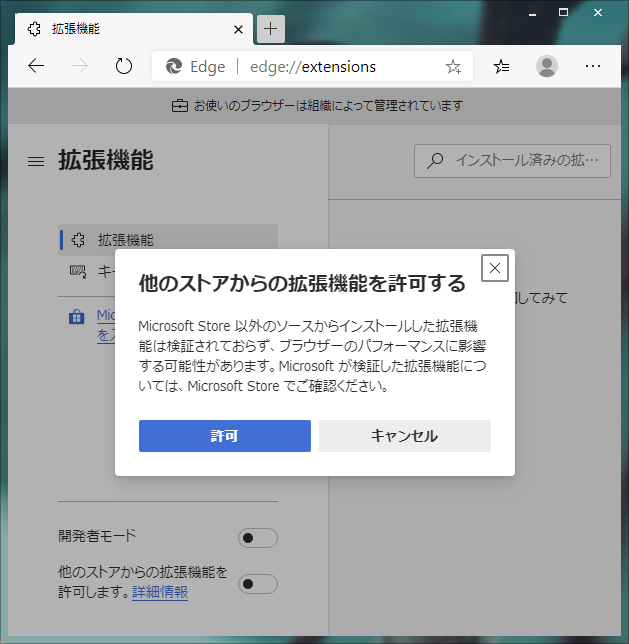Open the Microsoft Store link in sidebar

pyautogui.click(x=106, y=325)
